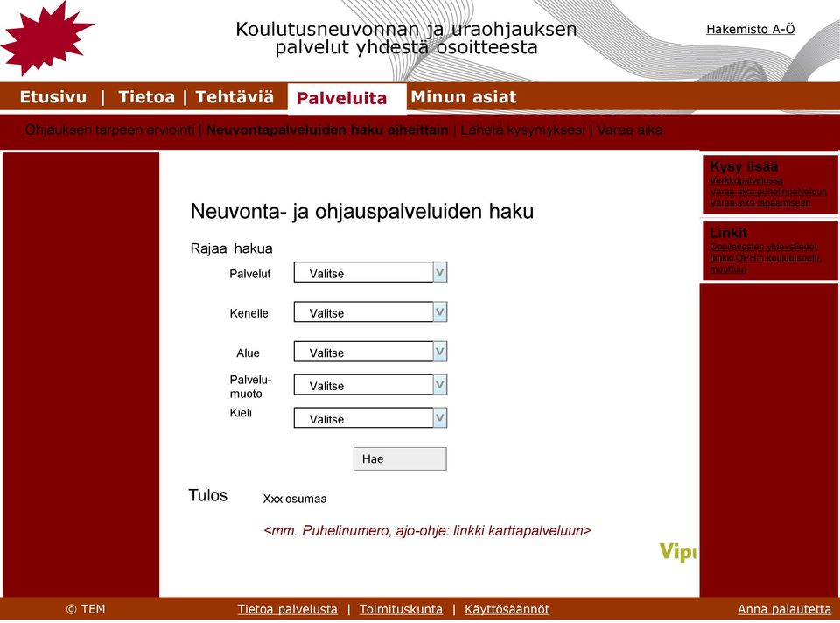840x623 pixels.
Task: Open the Alue dropdown arrow
Action: (x=440, y=352)
